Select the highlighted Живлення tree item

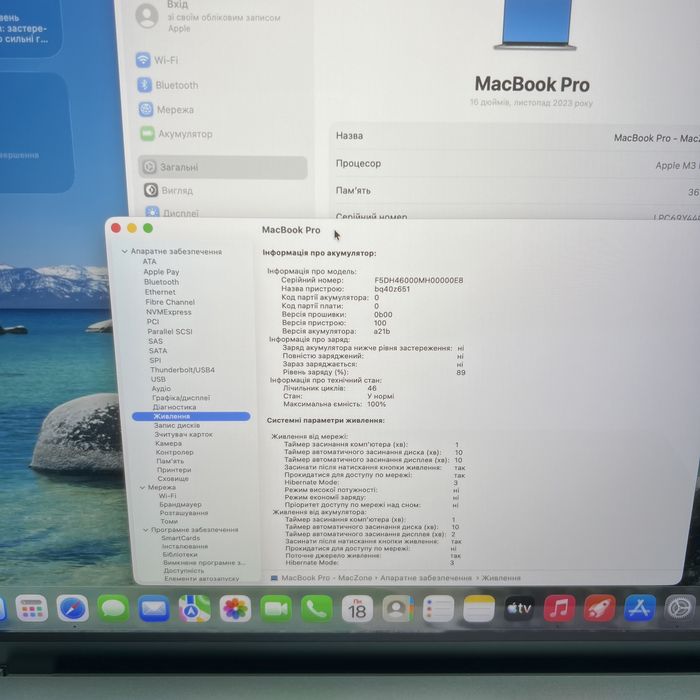(191, 417)
